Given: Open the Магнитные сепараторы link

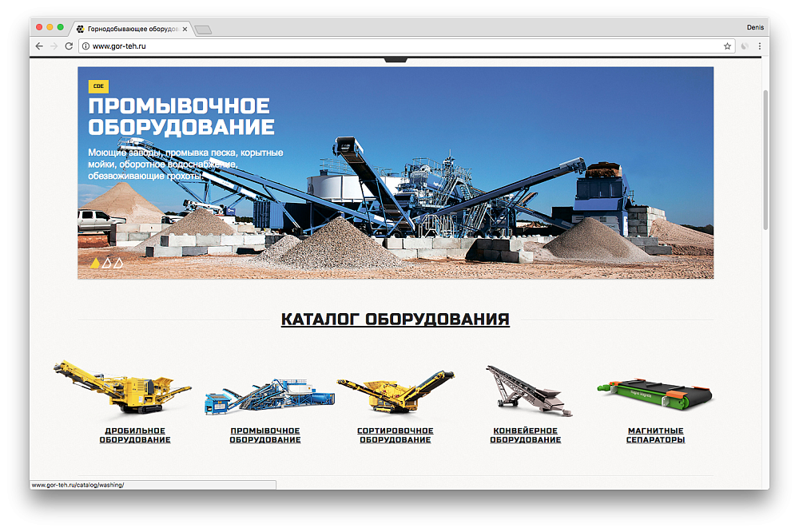Looking at the screenshot, I should point(656,435).
